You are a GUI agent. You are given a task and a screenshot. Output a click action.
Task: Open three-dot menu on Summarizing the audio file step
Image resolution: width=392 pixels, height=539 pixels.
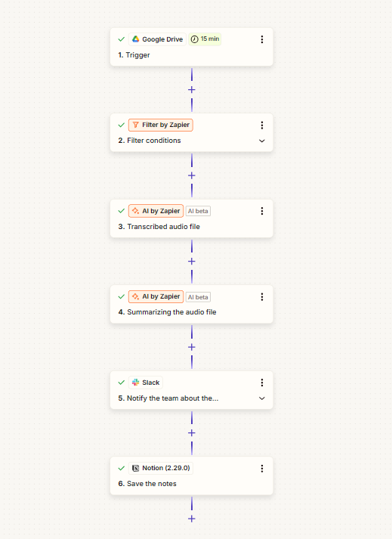(262, 296)
